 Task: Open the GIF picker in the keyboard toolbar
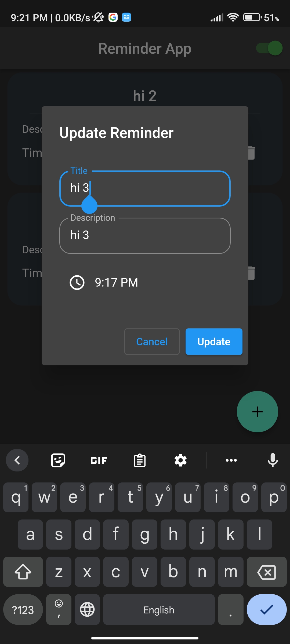98,460
